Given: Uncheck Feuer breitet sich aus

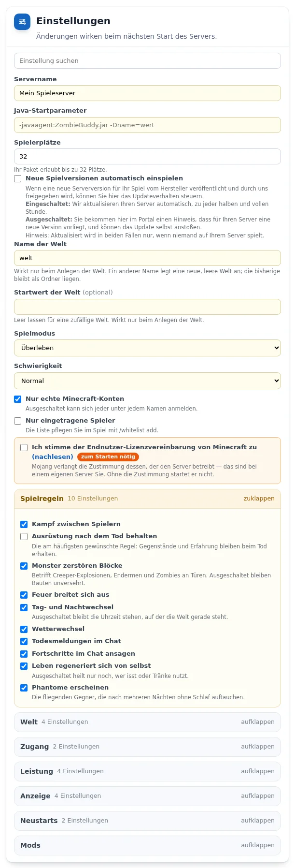Looking at the screenshot, I should click(x=24, y=595).
